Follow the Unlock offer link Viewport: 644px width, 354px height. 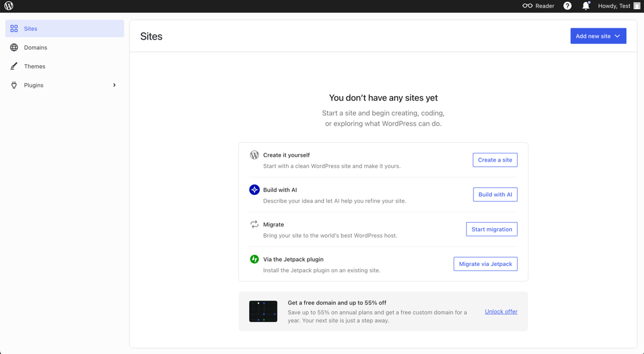[x=501, y=311]
